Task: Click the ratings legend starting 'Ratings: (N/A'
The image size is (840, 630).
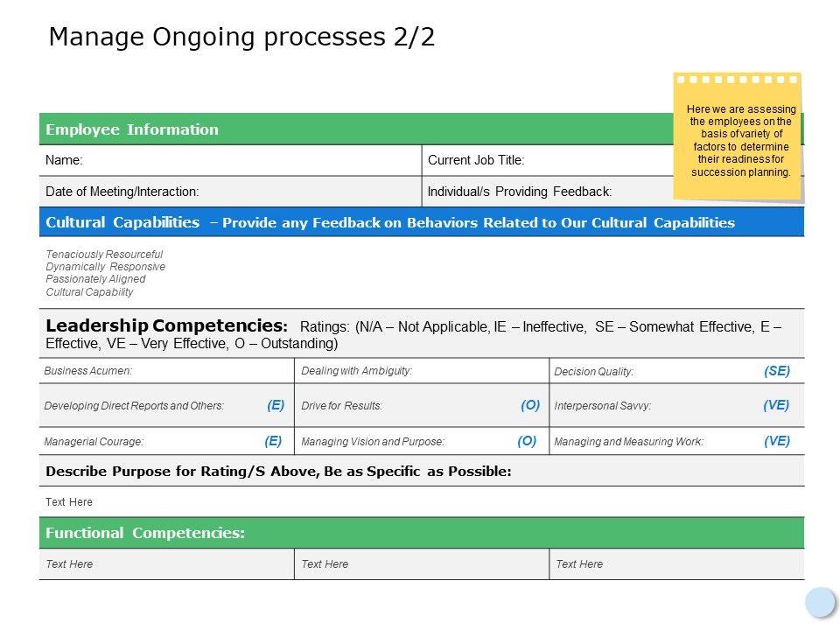Action: pyautogui.click(x=414, y=335)
